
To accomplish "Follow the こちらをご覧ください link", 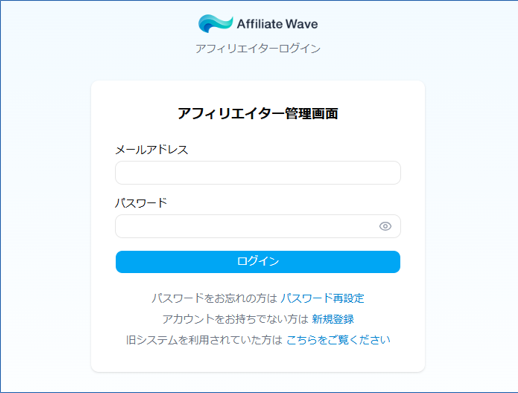I will pos(338,340).
